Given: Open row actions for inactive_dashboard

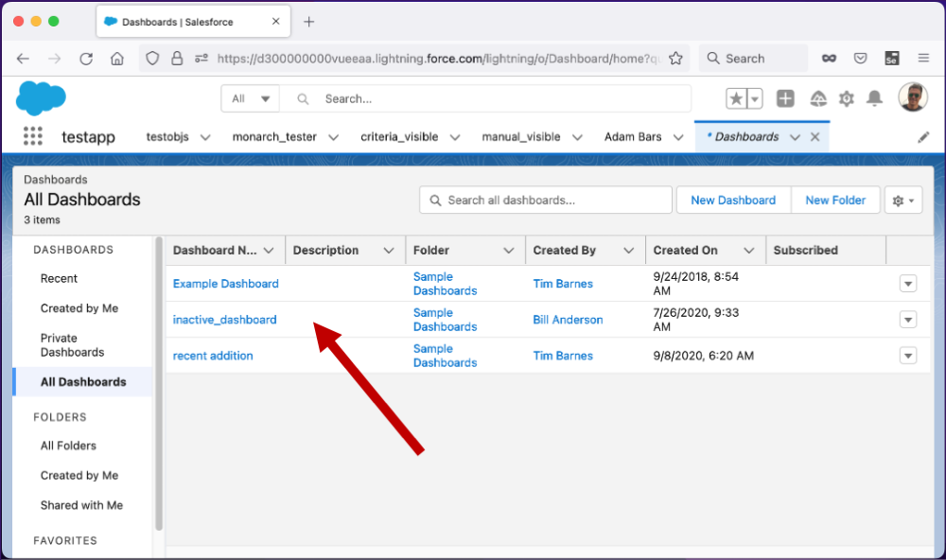Looking at the screenshot, I should click(908, 319).
